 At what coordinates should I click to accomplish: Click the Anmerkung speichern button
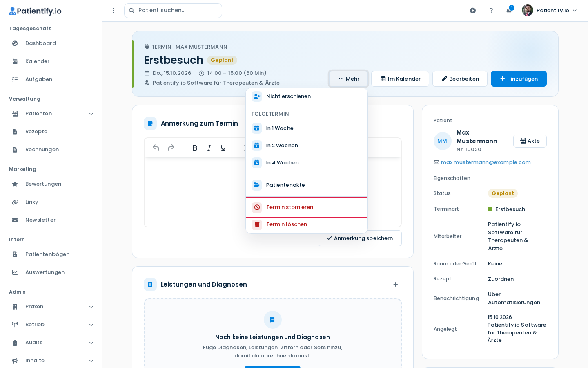click(x=360, y=238)
